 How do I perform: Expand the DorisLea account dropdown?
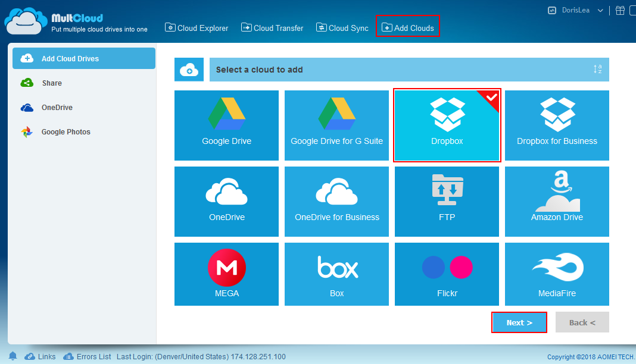coord(600,11)
